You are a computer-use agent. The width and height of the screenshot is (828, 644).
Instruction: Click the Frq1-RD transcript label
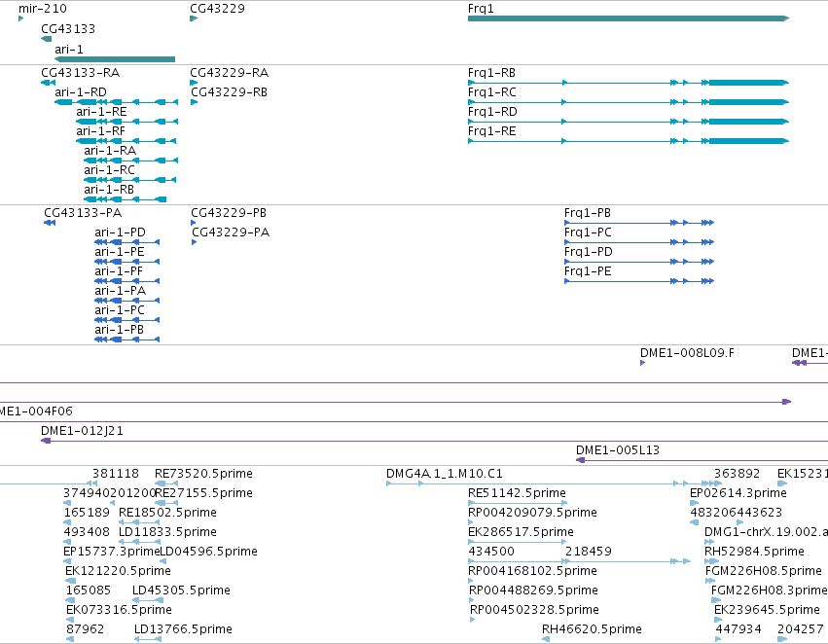tap(492, 112)
